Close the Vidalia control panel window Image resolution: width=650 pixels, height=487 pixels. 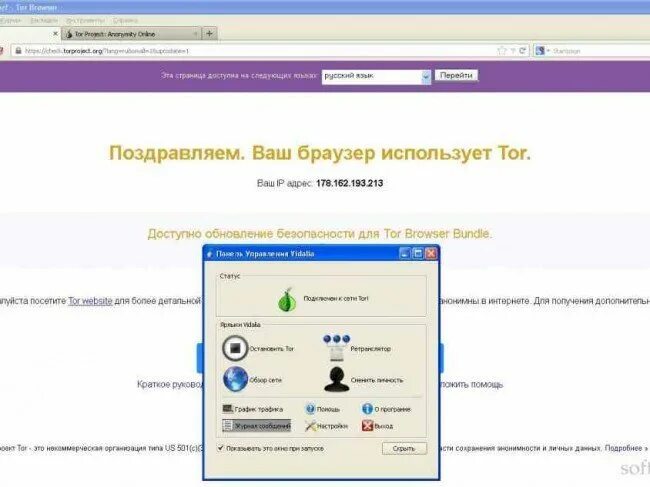pyautogui.click(x=431, y=253)
